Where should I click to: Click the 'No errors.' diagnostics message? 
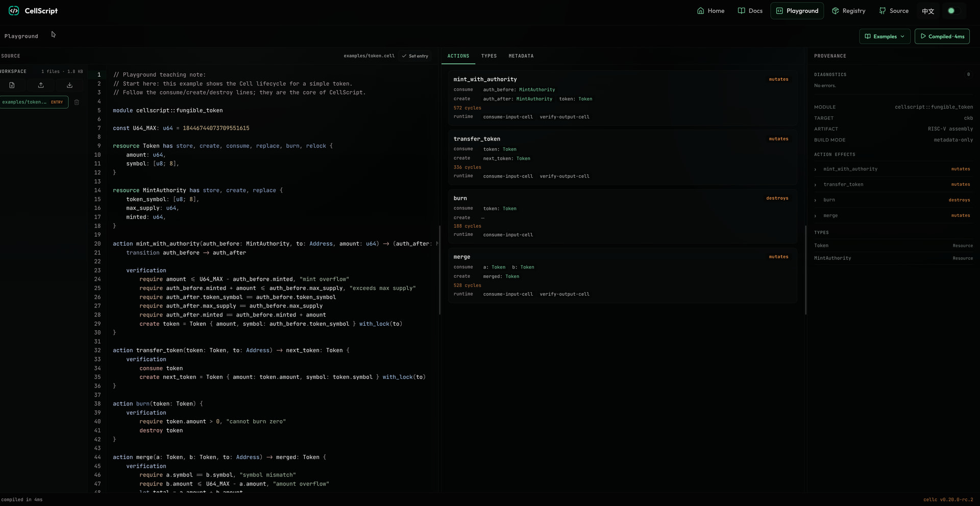click(x=825, y=86)
